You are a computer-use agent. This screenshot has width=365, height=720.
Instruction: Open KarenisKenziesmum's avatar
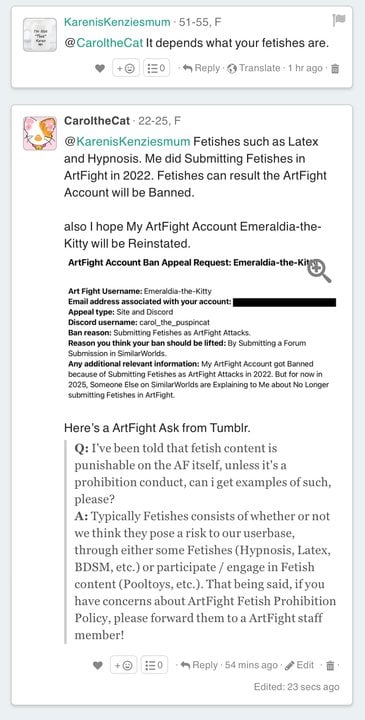point(40,35)
